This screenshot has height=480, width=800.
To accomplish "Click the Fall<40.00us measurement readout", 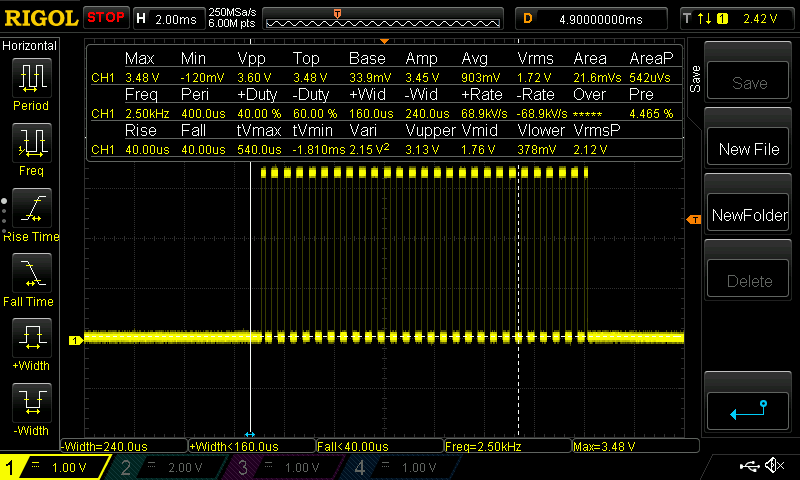I will pos(380,446).
